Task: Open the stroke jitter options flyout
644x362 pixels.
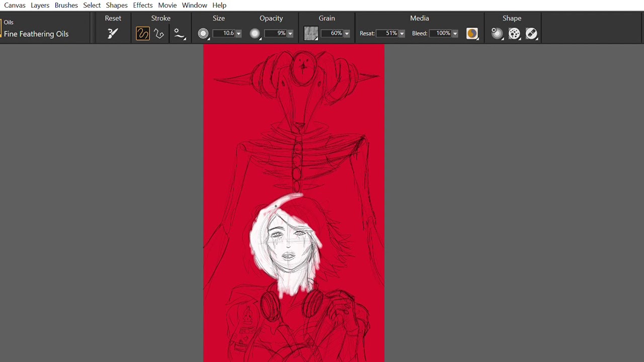Action: click(x=180, y=34)
